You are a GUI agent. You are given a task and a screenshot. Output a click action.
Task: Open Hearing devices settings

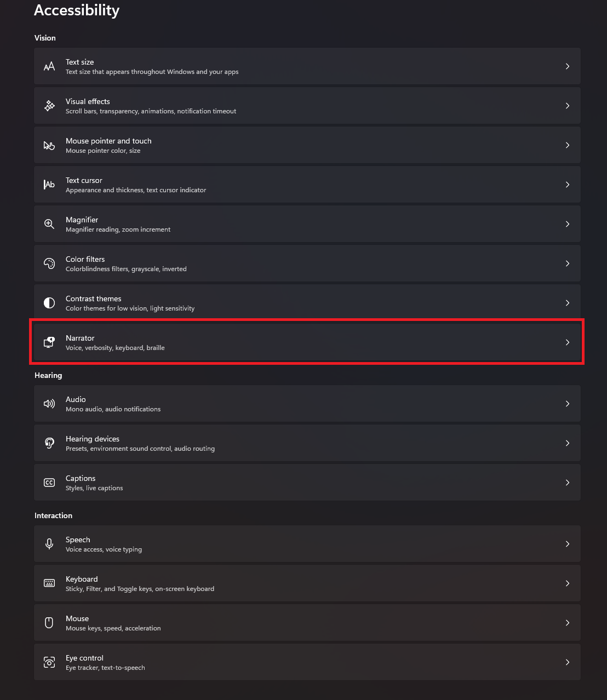(x=307, y=443)
